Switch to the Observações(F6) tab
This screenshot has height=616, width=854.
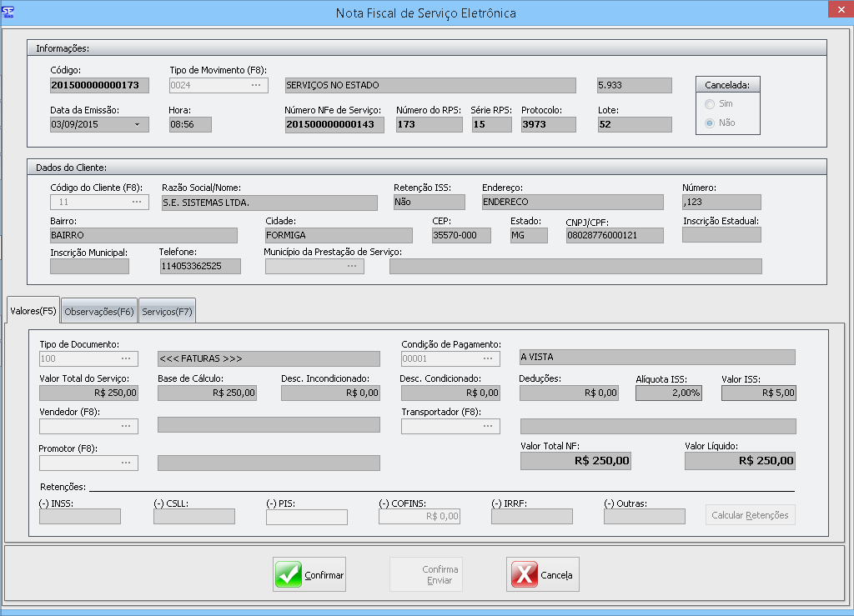click(99, 311)
